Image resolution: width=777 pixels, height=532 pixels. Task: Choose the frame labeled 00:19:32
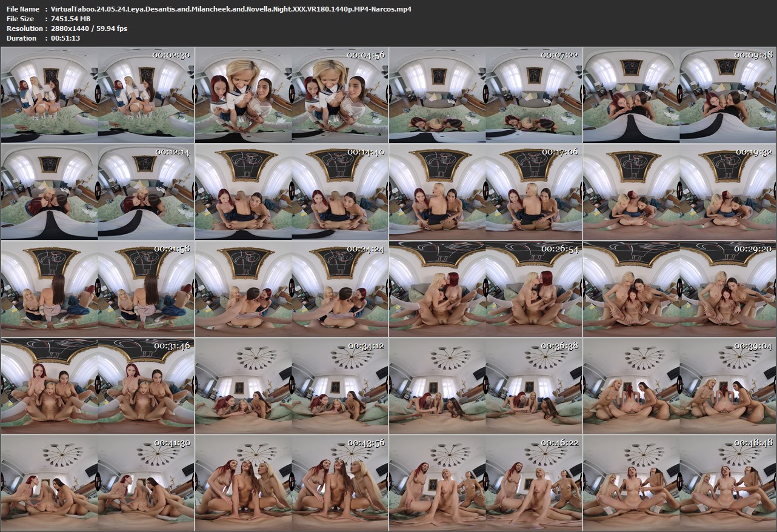pyautogui.click(x=679, y=191)
